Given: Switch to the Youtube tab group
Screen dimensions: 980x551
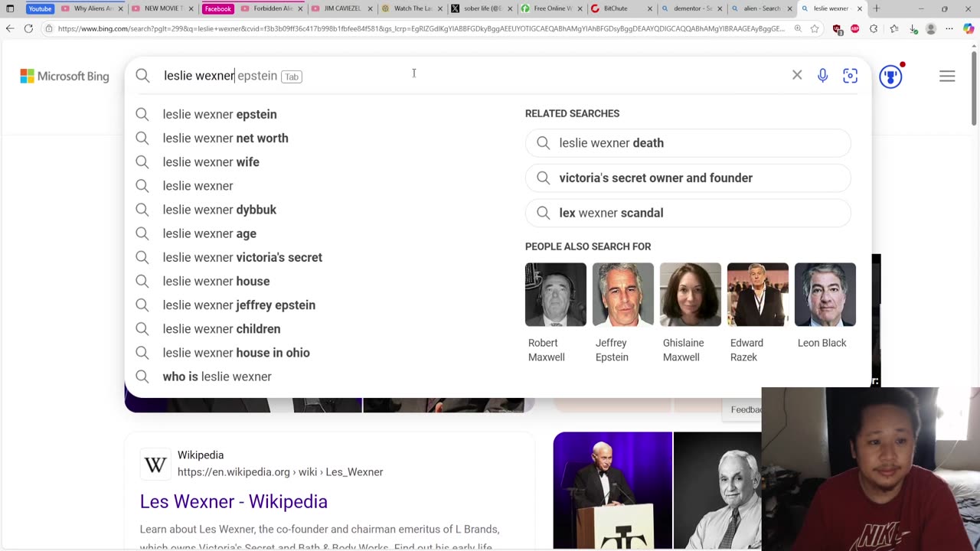Looking at the screenshot, I should 40,8.
